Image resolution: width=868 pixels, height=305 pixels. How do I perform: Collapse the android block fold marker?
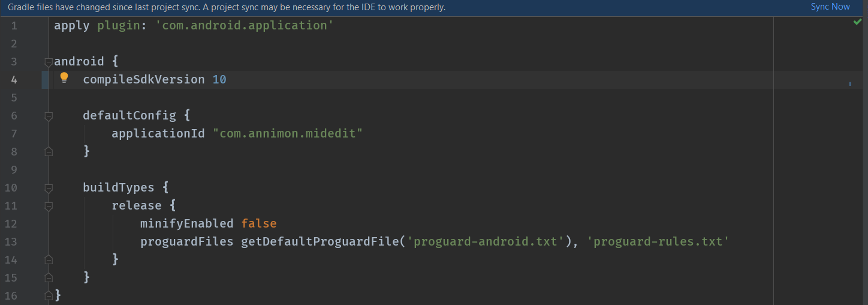[x=49, y=62]
